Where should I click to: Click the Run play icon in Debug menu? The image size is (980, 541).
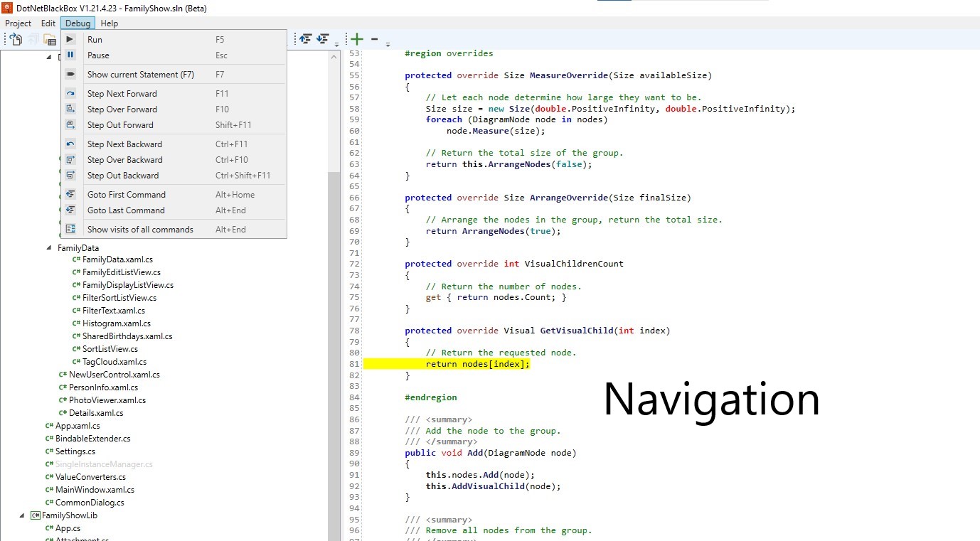pyautogui.click(x=70, y=40)
